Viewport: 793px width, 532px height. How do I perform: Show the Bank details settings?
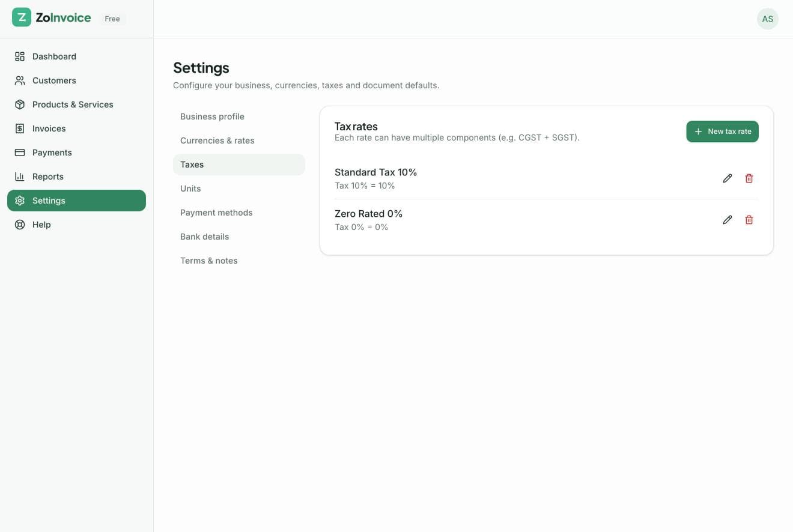point(239,237)
